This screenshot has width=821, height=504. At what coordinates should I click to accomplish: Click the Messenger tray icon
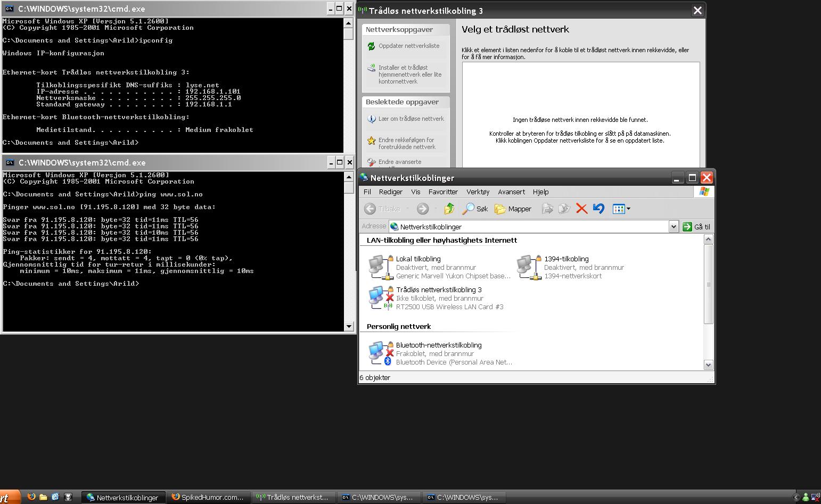(x=806, y=497)
